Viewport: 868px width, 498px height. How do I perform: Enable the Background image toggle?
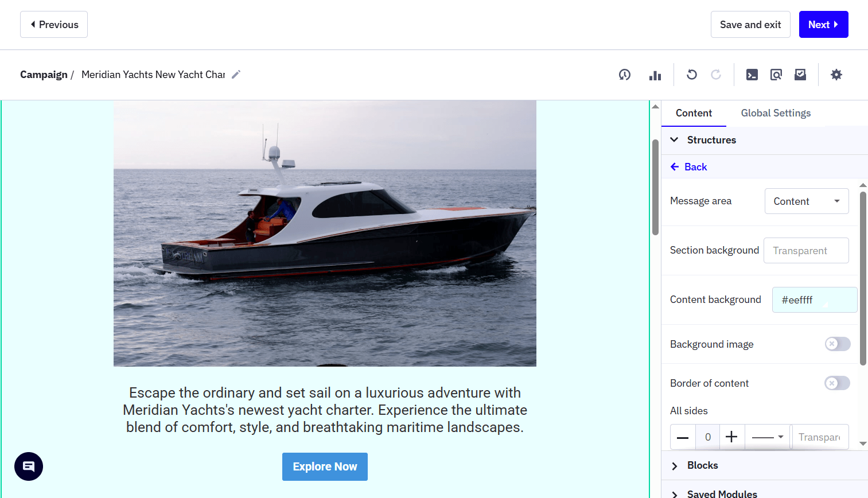[x=837, y=344]
